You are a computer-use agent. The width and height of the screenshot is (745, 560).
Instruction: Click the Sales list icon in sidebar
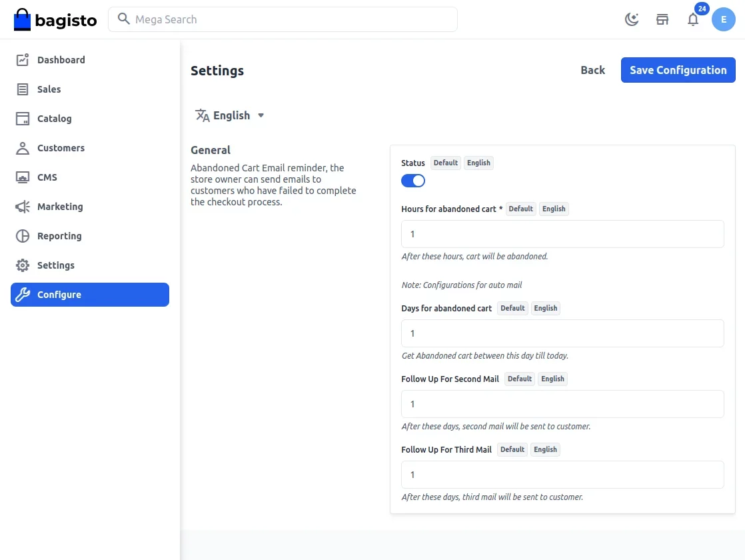point(23,89)
